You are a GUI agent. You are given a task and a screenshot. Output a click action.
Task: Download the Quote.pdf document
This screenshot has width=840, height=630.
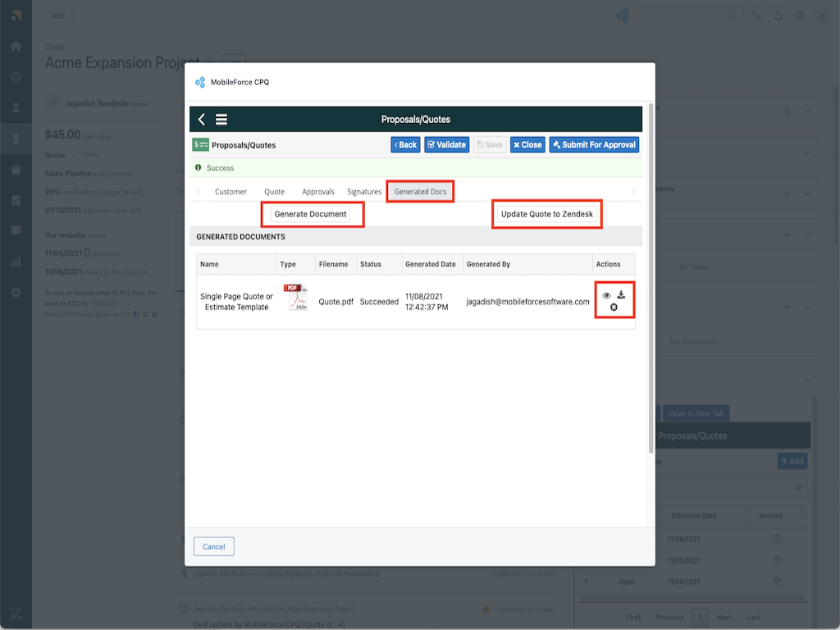[x=621, y=294]
